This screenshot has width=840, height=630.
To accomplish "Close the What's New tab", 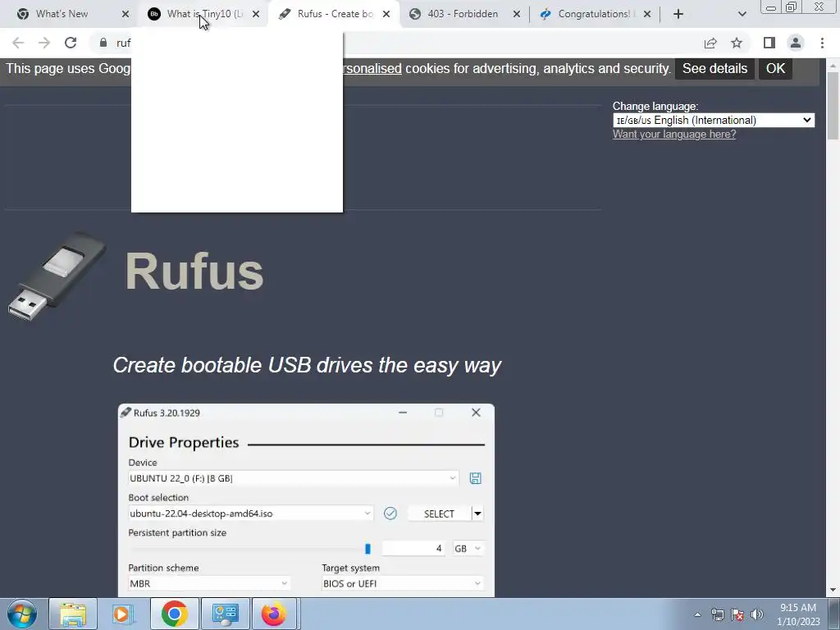I will pos(126,14).
